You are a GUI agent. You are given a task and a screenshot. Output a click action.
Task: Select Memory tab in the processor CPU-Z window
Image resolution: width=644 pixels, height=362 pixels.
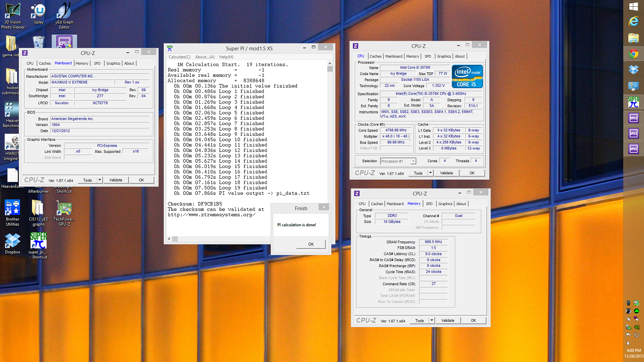tap(412, 56)
